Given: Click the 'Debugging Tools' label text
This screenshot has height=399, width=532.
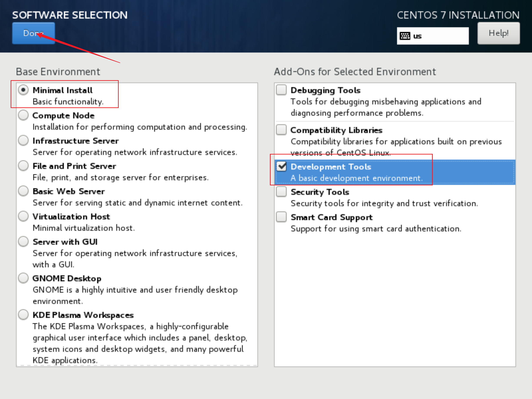Looking at the screenshot, I should pyautogui.click(x=326, y=90).
